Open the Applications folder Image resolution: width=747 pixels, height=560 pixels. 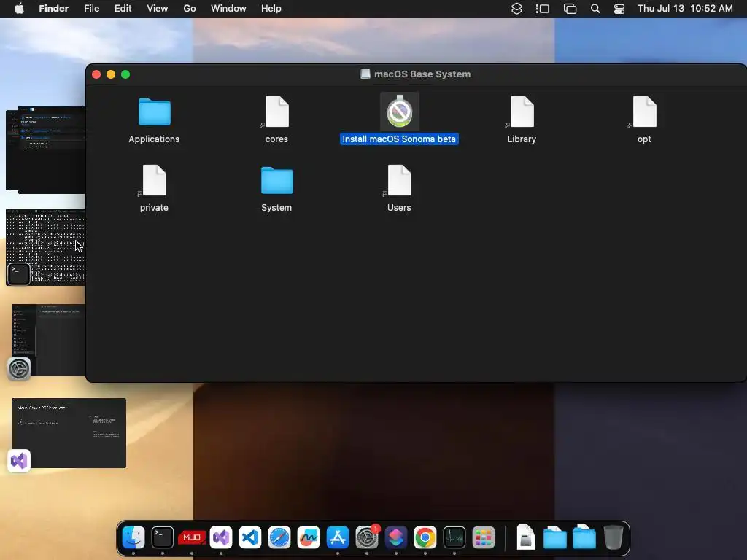(154, 112)
